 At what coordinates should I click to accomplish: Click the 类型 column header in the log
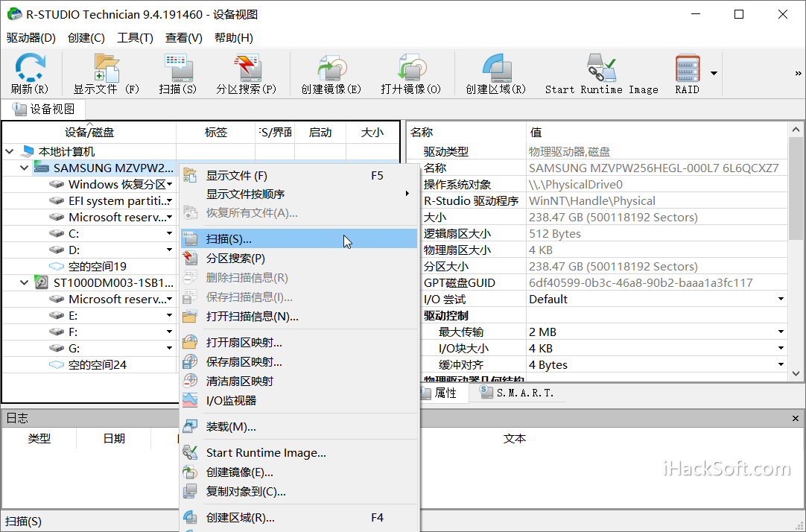39,438
